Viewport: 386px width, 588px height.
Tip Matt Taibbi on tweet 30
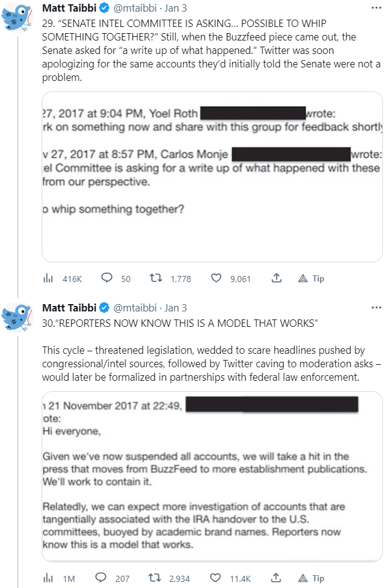pyautogui.click(x=311, y=578)
